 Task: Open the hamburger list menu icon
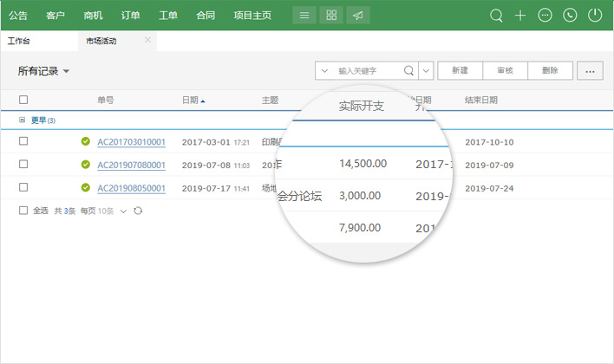[x=304, y=16]
